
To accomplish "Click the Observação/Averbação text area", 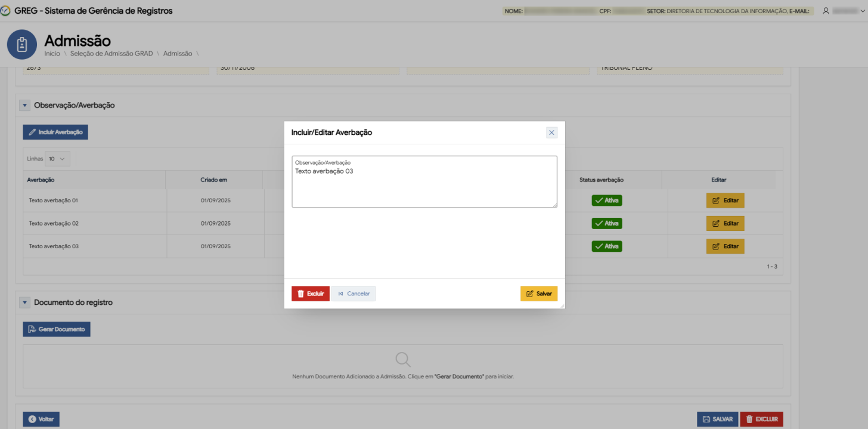I will [424, 185].
